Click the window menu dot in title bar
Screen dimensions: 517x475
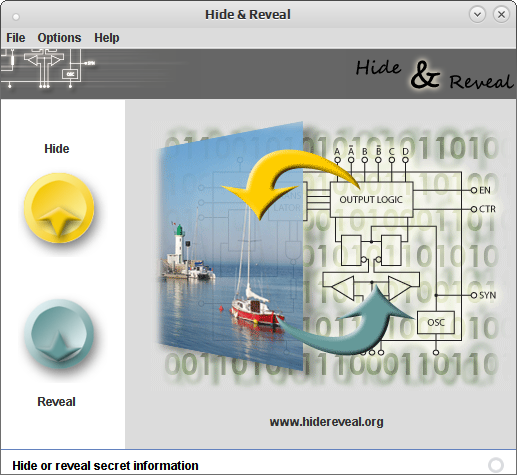pyautogui.click(x=16, y=16)
